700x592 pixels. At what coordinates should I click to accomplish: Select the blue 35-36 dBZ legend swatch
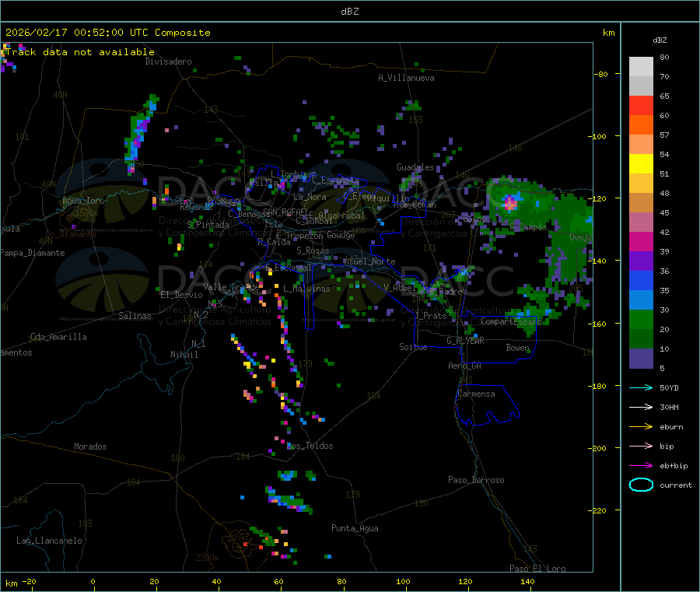(x=641, y=280)
